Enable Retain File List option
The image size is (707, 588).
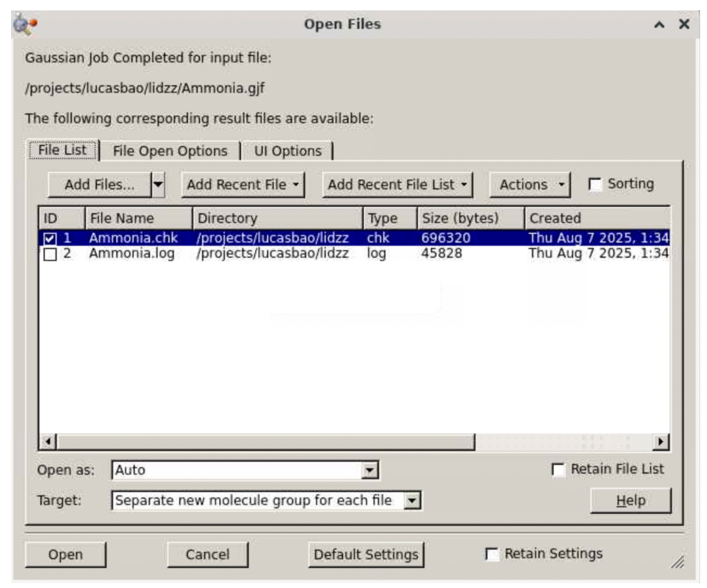(x=558, y=470)
